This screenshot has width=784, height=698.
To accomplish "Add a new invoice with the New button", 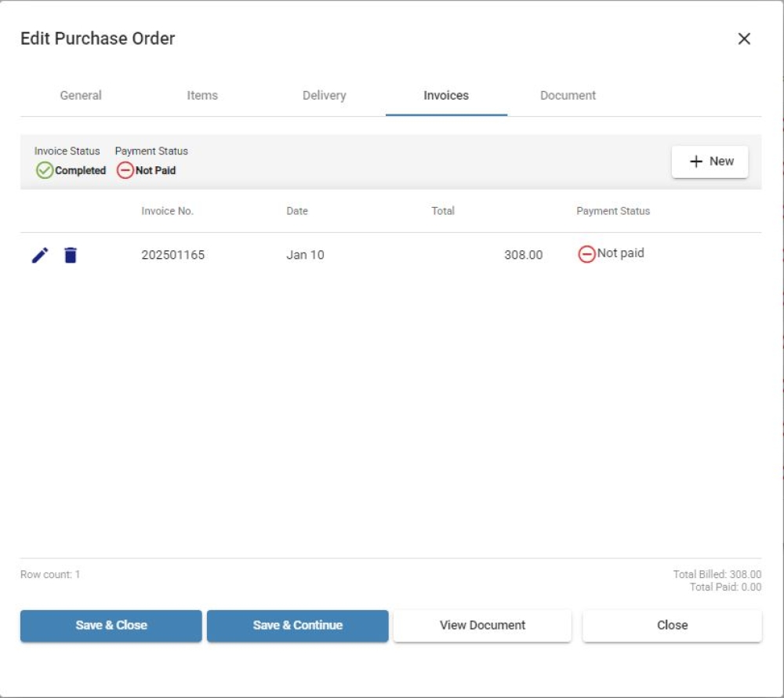I will [710, 162].
